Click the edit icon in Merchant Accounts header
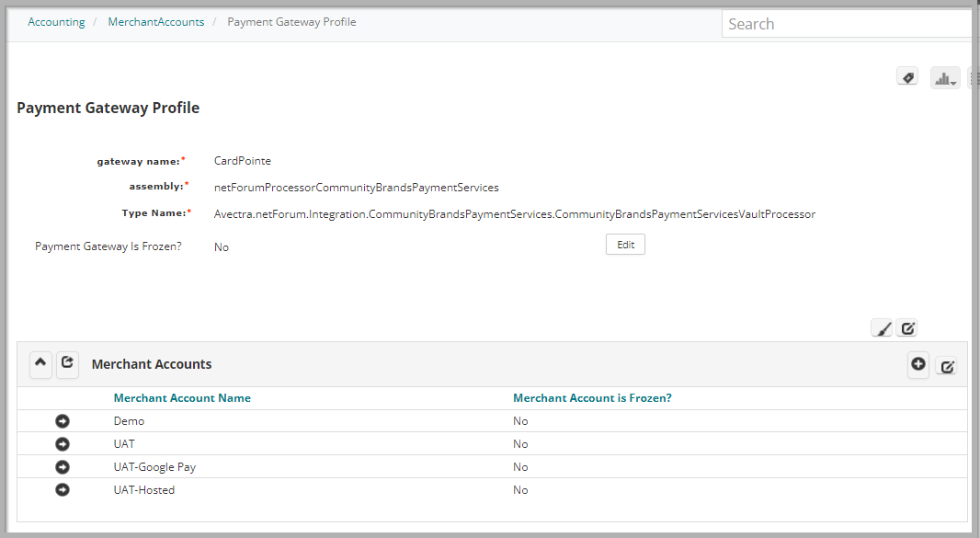The height and width of the screenshot is (538, 980). click(x=947, y=366)
